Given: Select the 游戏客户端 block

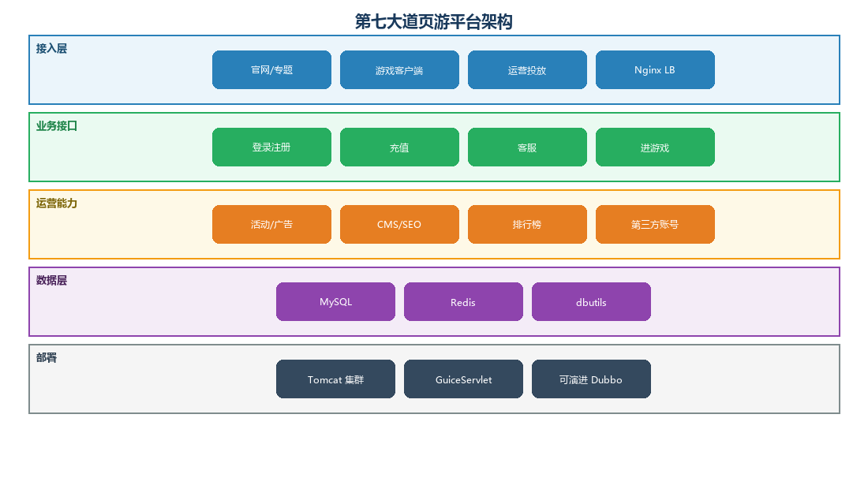Looking at the screenshot, I should (x=400, y=69).
